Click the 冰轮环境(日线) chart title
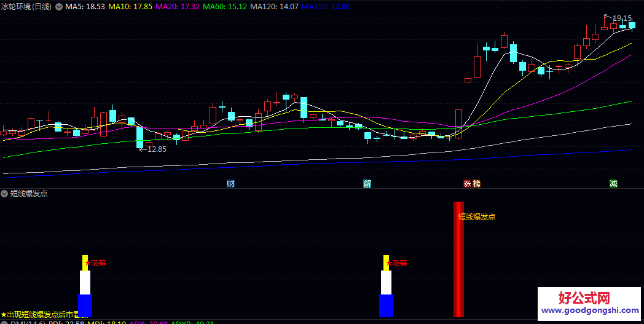Screen dimensions: 644x324 pyautogui.click(x=26, y=7)
